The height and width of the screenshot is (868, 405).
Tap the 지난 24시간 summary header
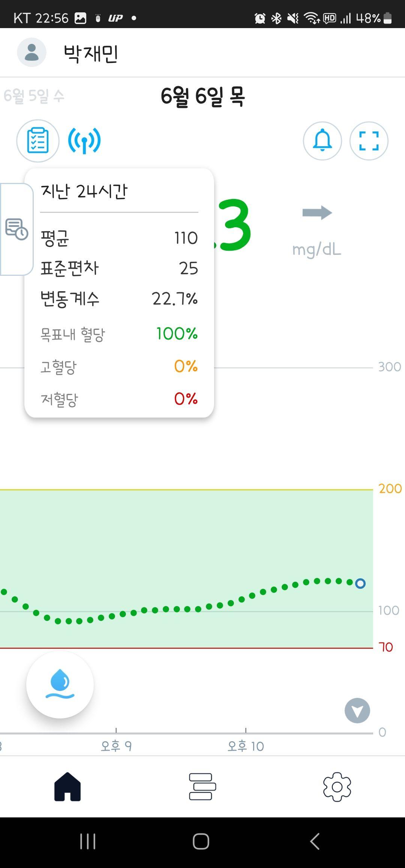(x=84, y=191)
